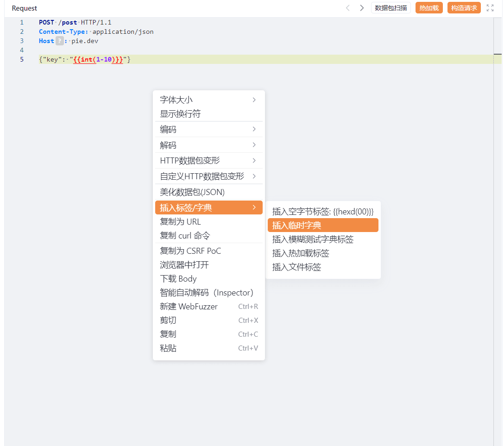Click the next request arrow icon

362,8
